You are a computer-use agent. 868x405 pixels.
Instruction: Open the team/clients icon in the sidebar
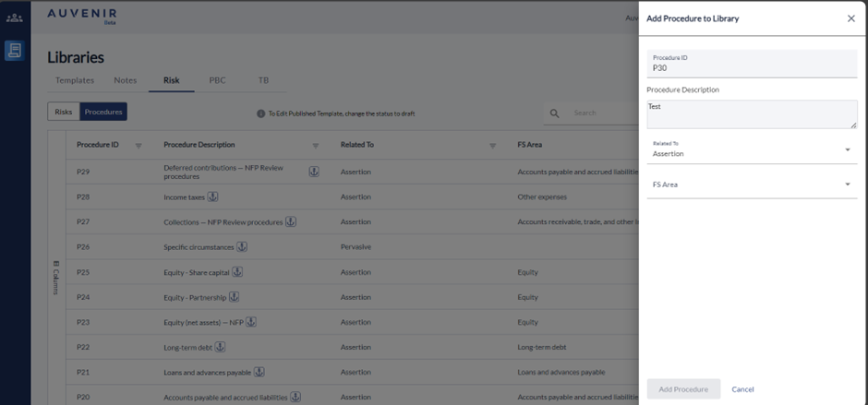tap(14, 18)
